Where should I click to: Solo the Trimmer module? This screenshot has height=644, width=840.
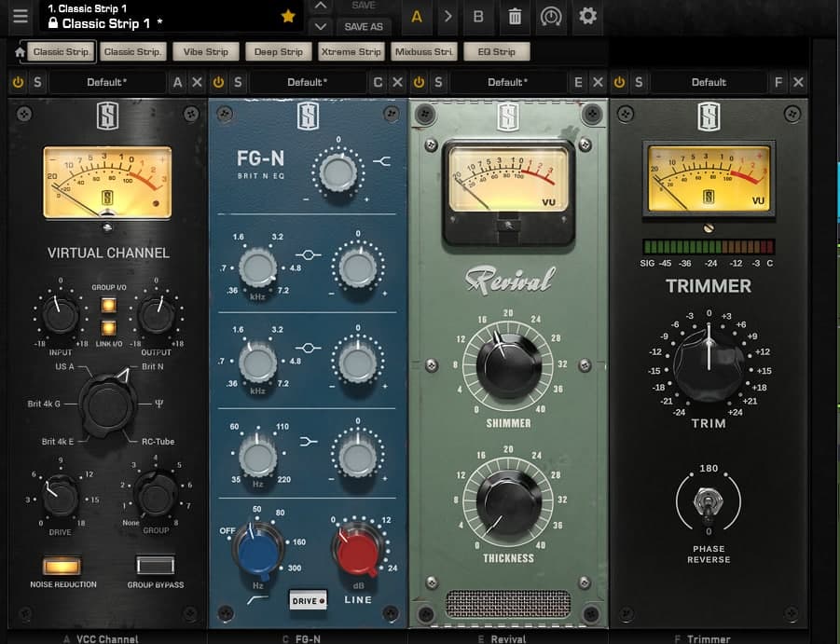(x=639, y=82)
